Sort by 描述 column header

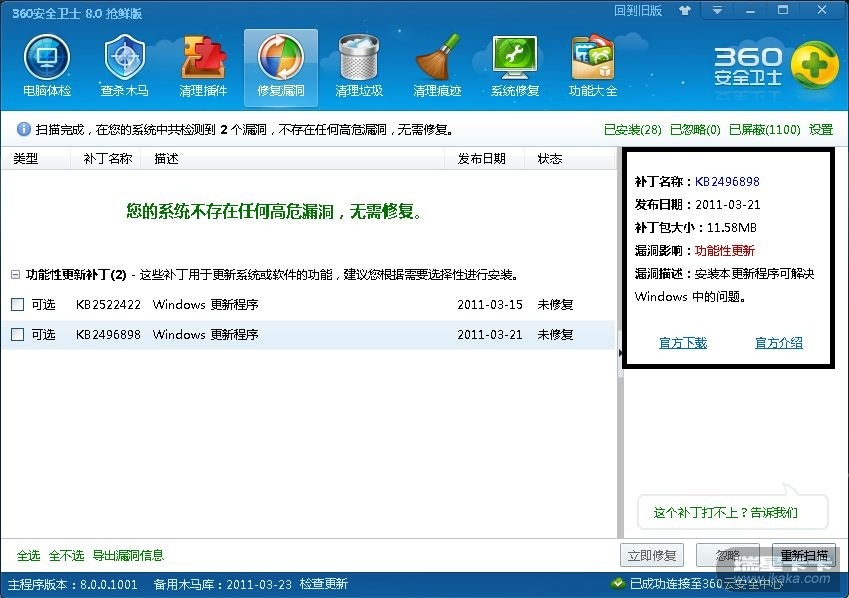(x=292, y=159)
